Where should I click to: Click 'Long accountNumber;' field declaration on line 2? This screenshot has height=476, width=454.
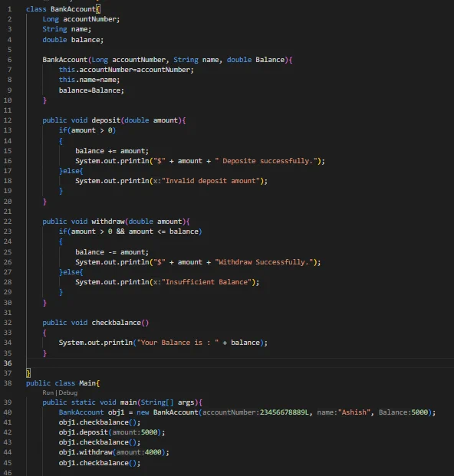tap(81, 19)
